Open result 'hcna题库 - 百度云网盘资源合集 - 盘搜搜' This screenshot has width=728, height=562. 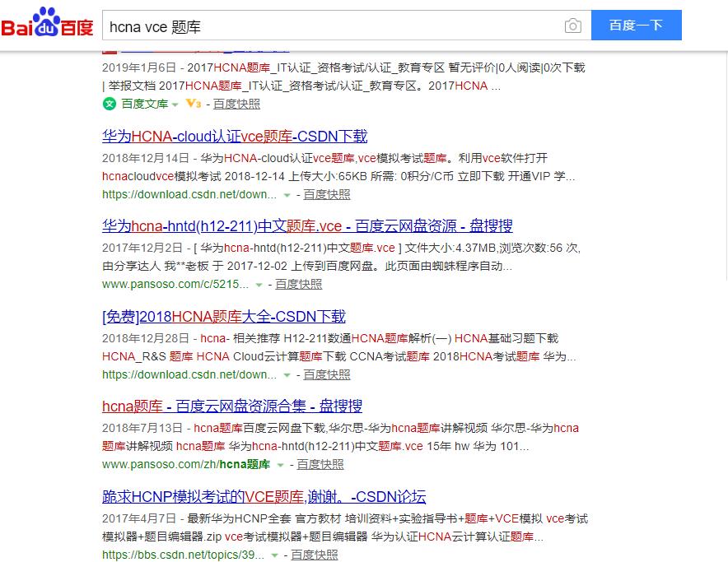[232, 406]
